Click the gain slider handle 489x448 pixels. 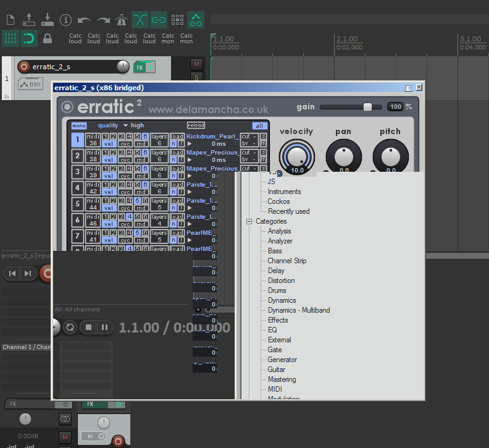pos(368,107)
